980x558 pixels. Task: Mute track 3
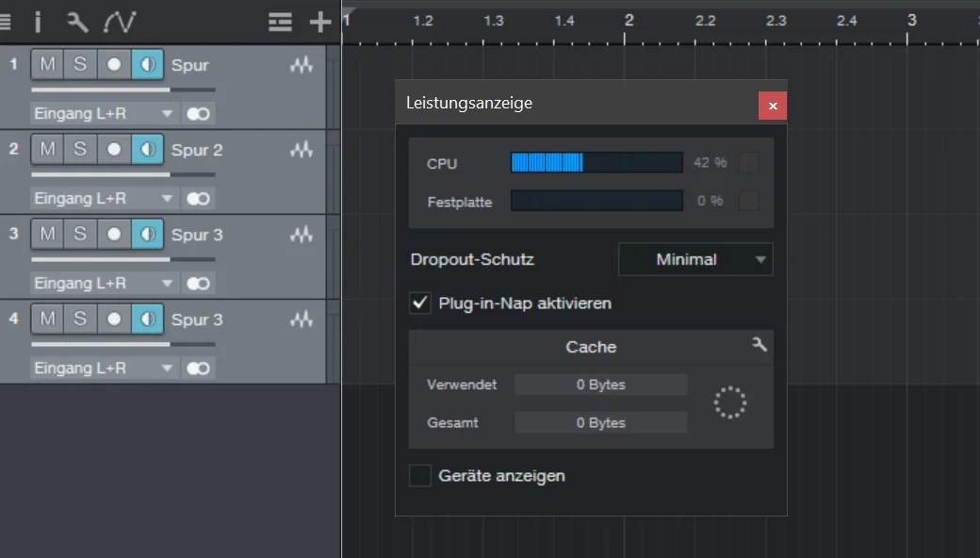(x=47, y=235)
